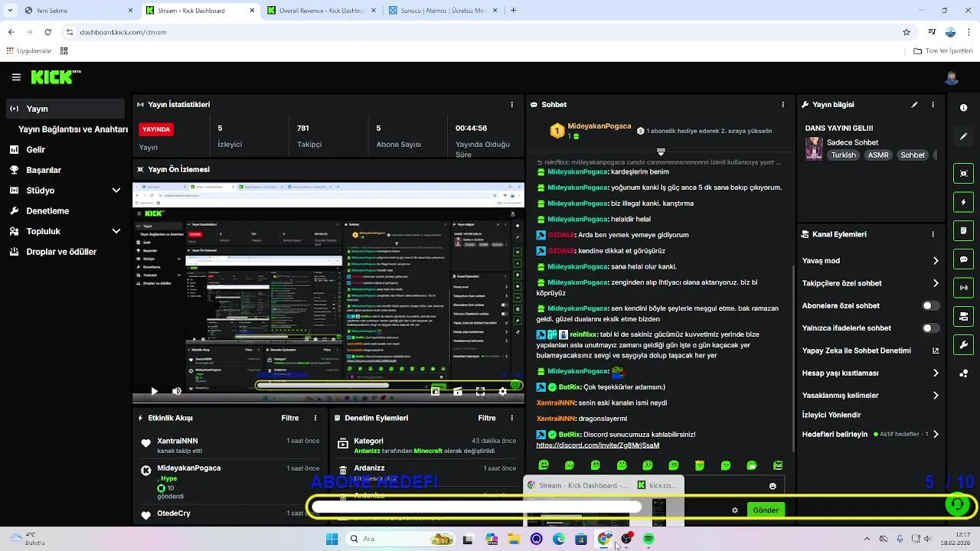The height and width of the screenshot is (551, 980).
Task: Mute the stream preview volume
Action: (x=177, y=391)
